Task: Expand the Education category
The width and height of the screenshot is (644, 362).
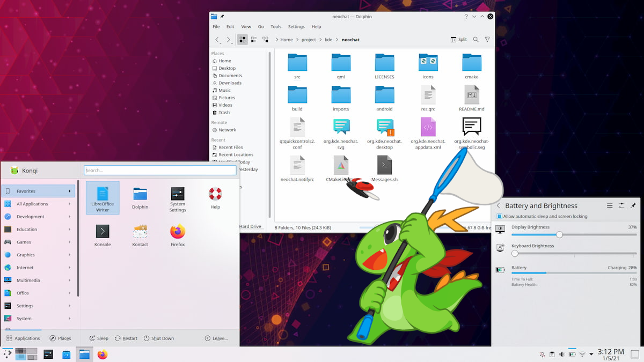Action: pyautogui.click(x=38, y=230)
